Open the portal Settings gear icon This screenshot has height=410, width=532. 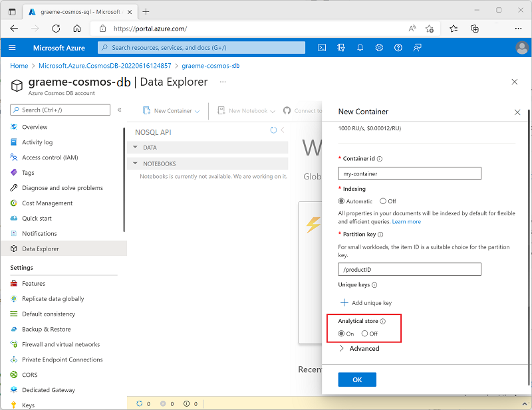pyautogui.click(x=379, y=47)
